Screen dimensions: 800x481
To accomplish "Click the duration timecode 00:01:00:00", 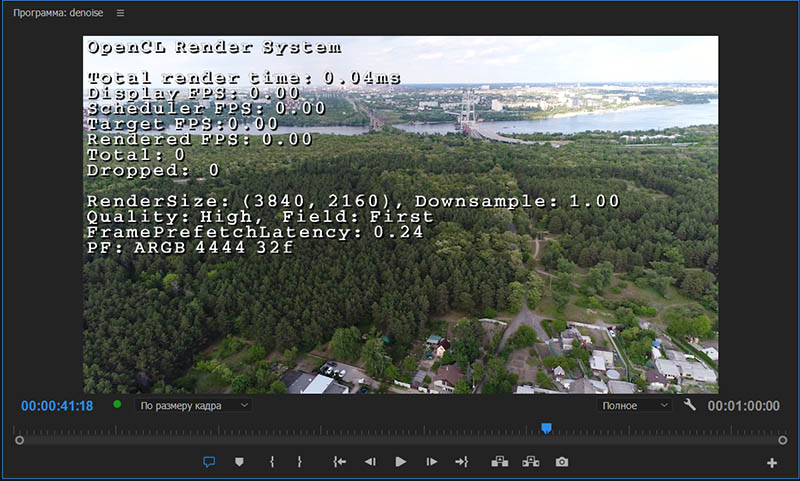I will (743, 406).
